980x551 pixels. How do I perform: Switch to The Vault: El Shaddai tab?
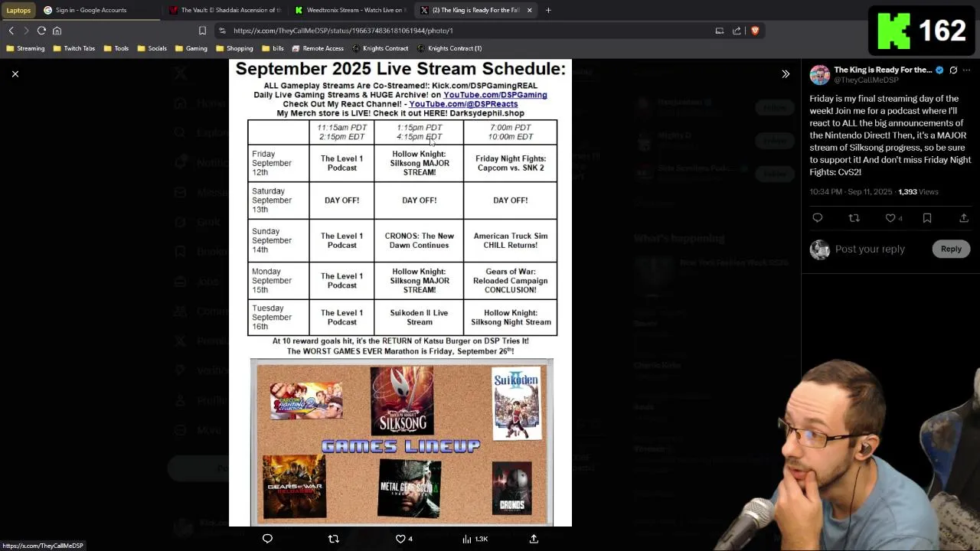tap(224, 10)
